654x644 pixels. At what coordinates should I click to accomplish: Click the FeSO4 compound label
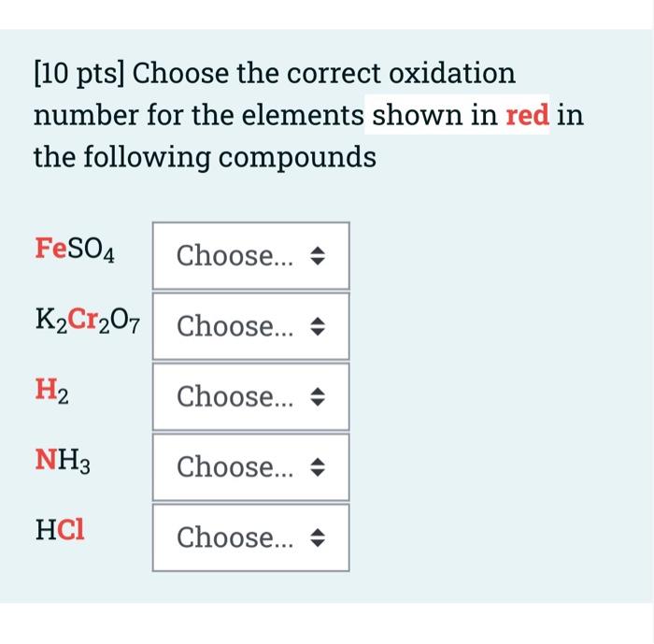(x=75, y=250)
